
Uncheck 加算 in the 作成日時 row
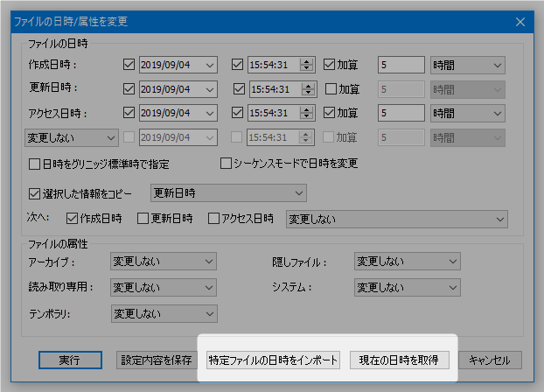click(x=329, y=65)
